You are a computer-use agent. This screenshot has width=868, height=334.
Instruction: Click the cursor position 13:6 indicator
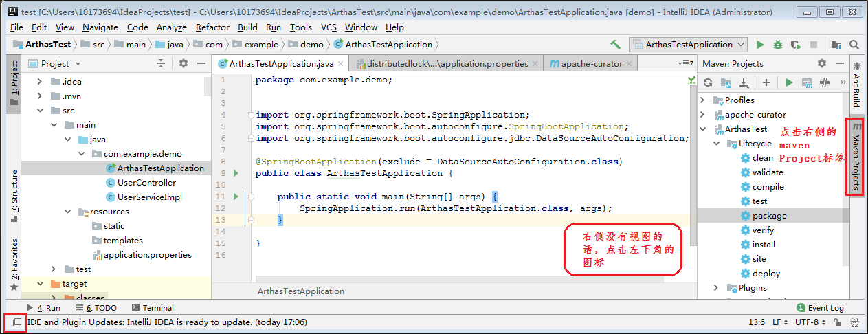tap(756, 322)
